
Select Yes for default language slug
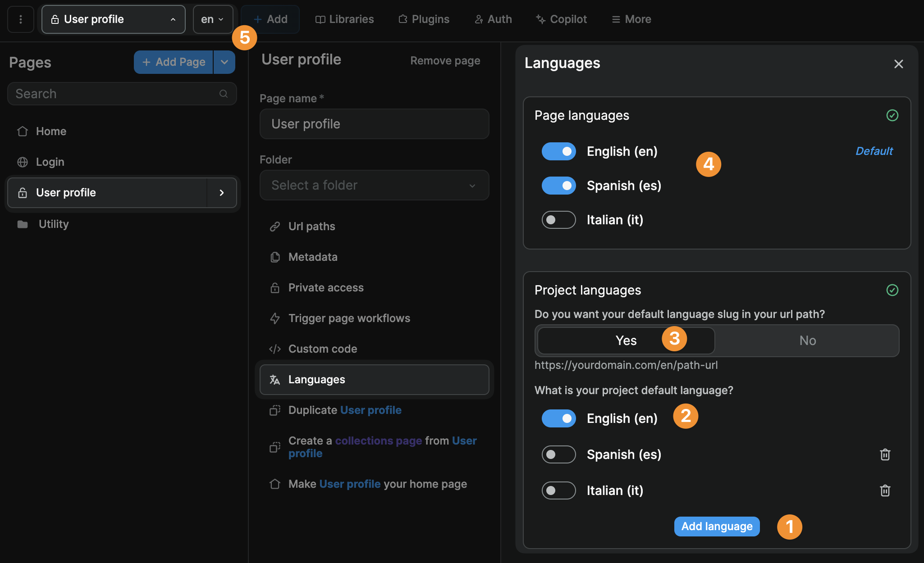click(x=625, y=341)
